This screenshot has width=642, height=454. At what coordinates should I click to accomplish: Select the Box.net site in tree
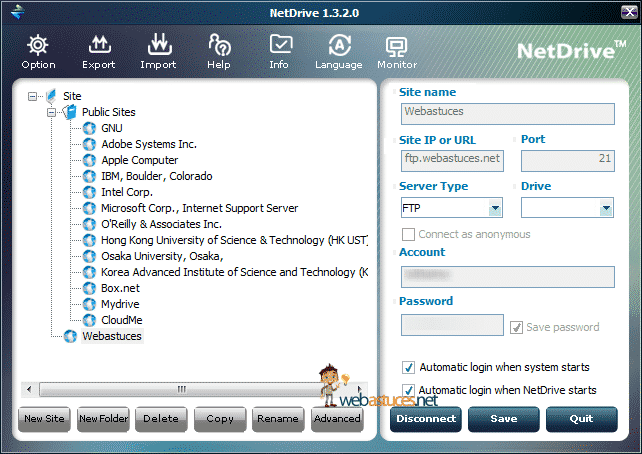point(119,288)
